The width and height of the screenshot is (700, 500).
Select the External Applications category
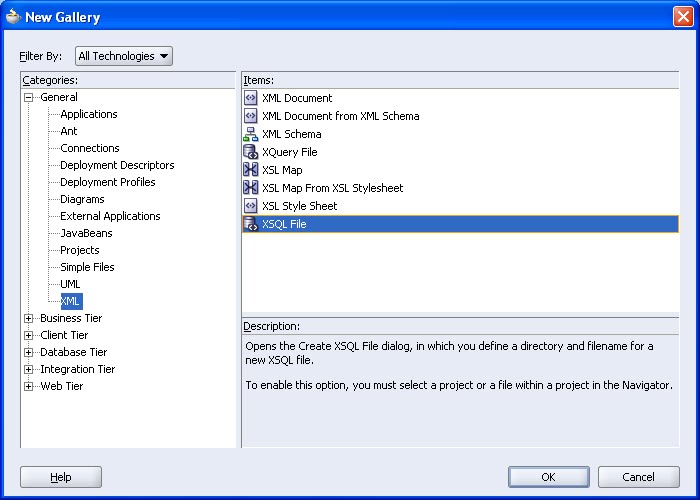(110, 216)
